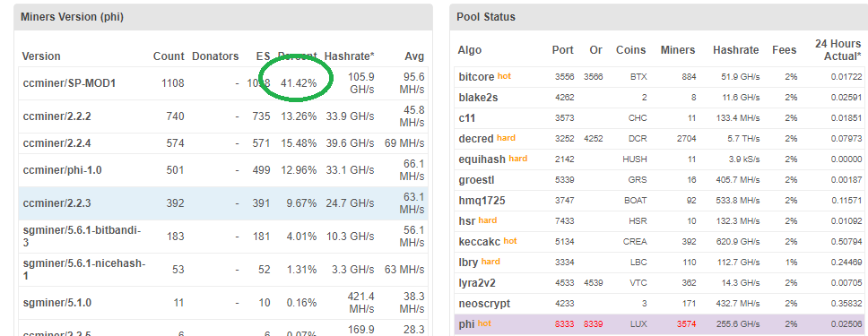Image resolution: width=868 pixels, height=336 pixels.
Task: Open the neoscrypt algo link
Action: point(484,304)
